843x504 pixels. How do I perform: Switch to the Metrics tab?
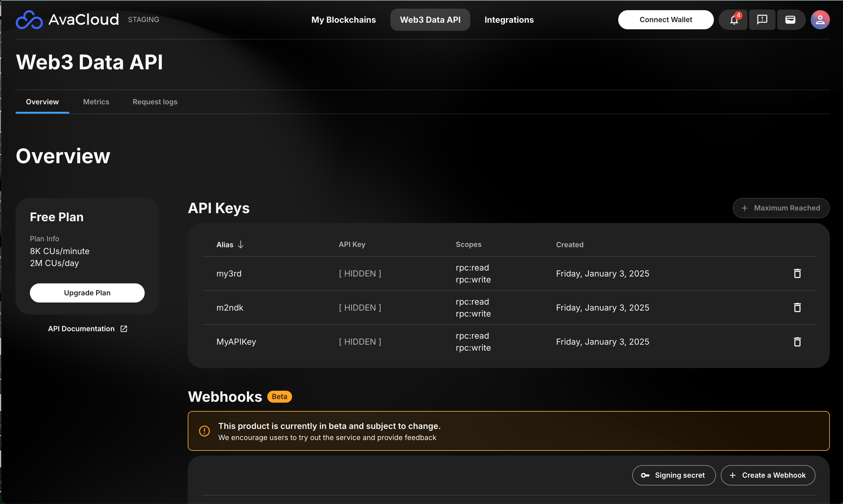tap(96, 102)
